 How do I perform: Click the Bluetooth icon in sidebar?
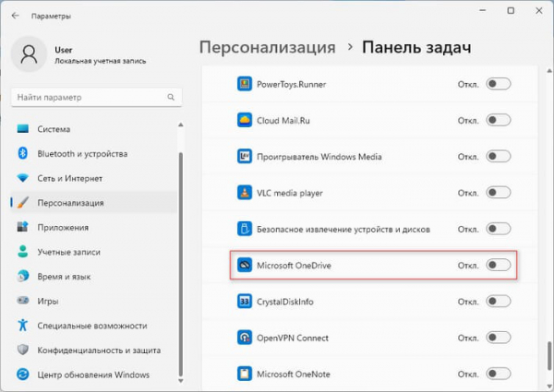[23, 153]
